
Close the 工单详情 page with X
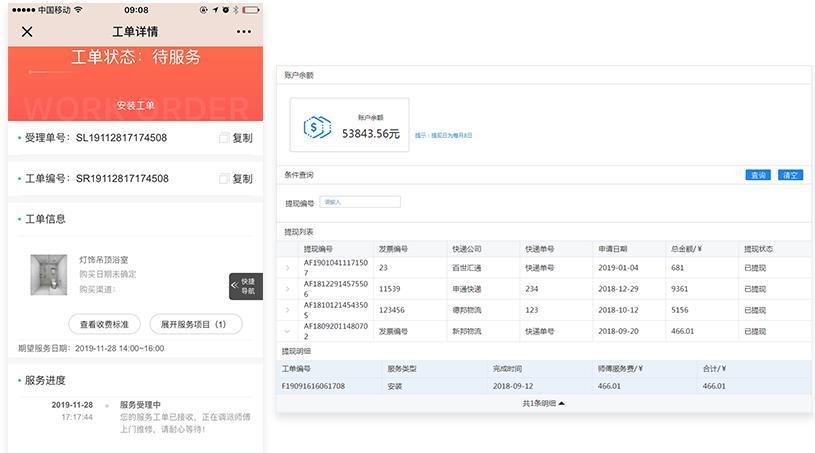pos(27,32)
